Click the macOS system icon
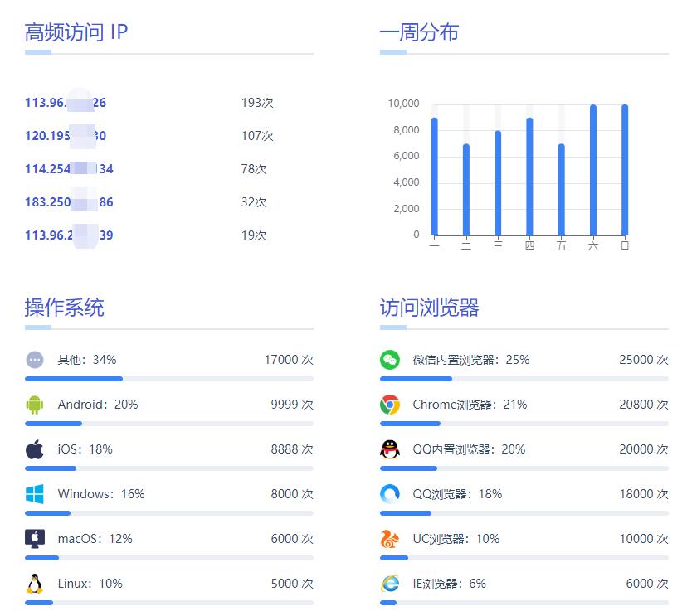687x616 pixels. click(x=33, y=539)
